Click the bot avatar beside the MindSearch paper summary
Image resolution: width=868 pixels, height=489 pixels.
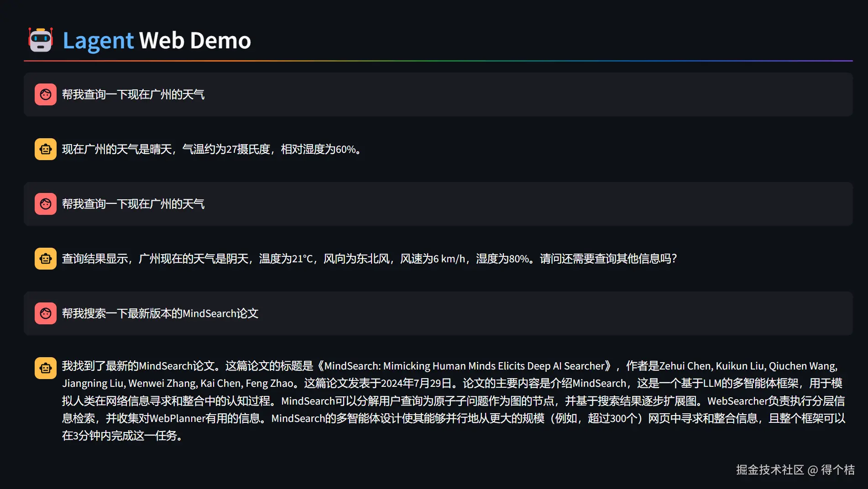[x=46, y=368]
